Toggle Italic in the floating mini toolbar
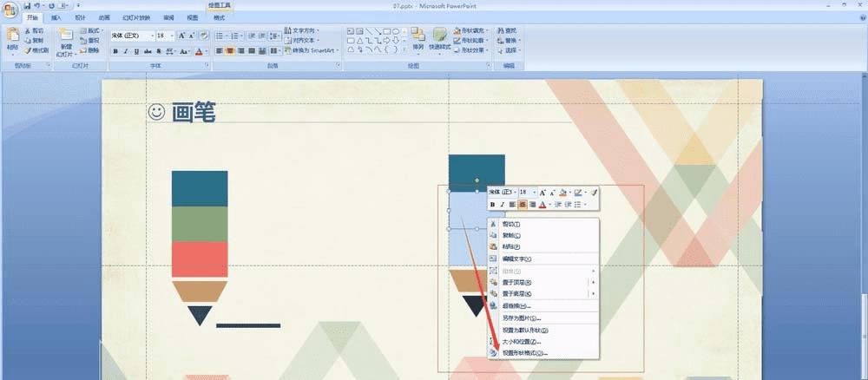Viewport: 868px width, 380px height. 502,205
